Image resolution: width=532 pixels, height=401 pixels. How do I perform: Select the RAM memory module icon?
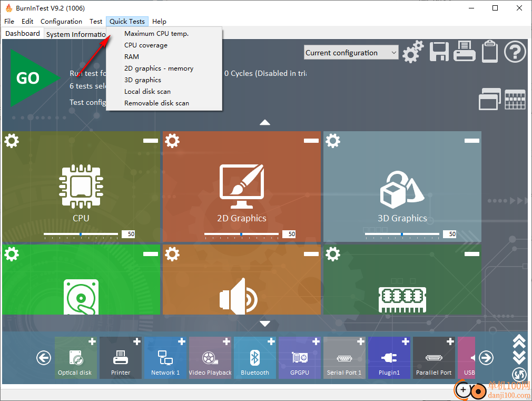pos(402,300)
